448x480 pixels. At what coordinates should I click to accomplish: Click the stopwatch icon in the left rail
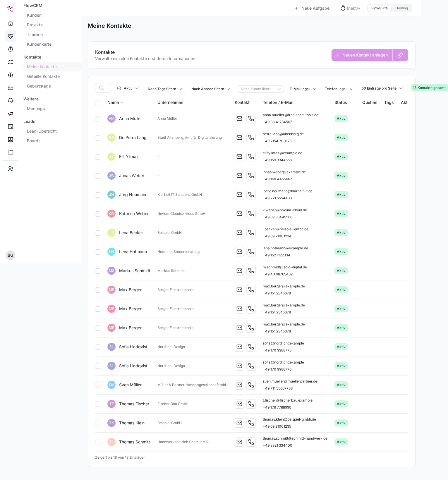pyautogui.click(x=11, y=49)
